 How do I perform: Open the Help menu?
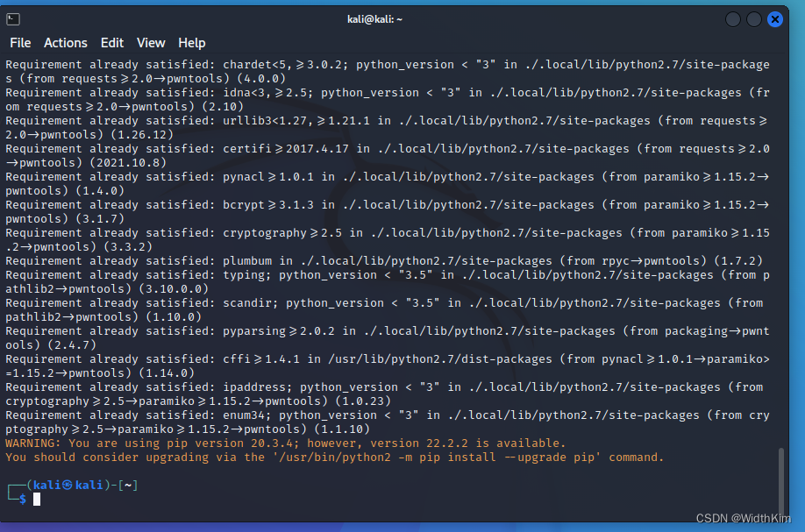point(191,42)
